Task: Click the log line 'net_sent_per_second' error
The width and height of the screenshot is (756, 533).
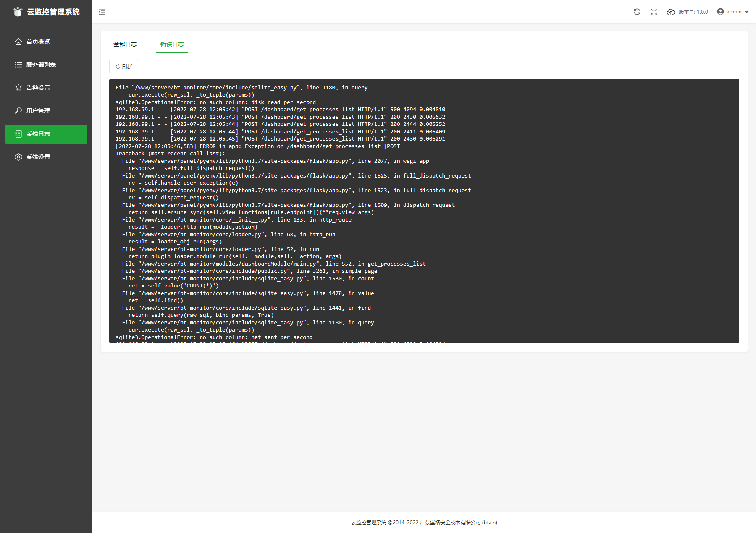Action: click(214, 337)
